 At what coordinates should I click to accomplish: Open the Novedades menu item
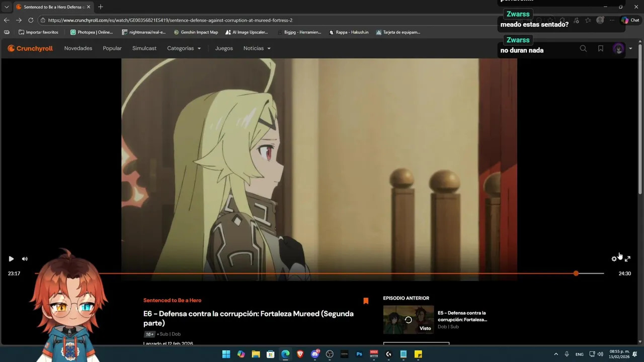tap(78, 48)
